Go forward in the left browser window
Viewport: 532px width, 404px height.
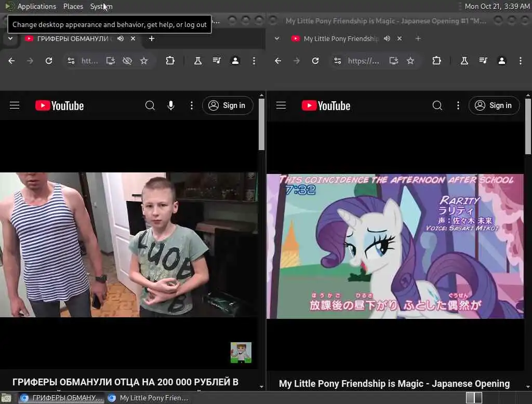(30, 61)
